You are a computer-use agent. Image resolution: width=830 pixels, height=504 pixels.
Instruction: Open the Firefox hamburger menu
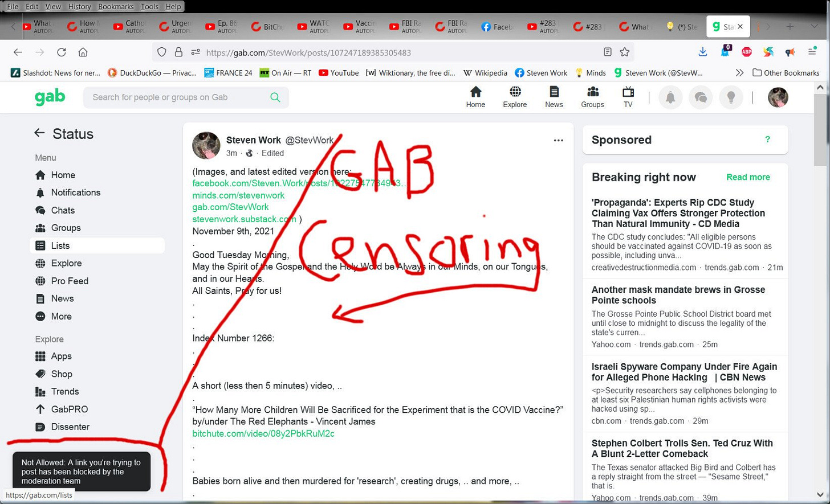[812, 52]
